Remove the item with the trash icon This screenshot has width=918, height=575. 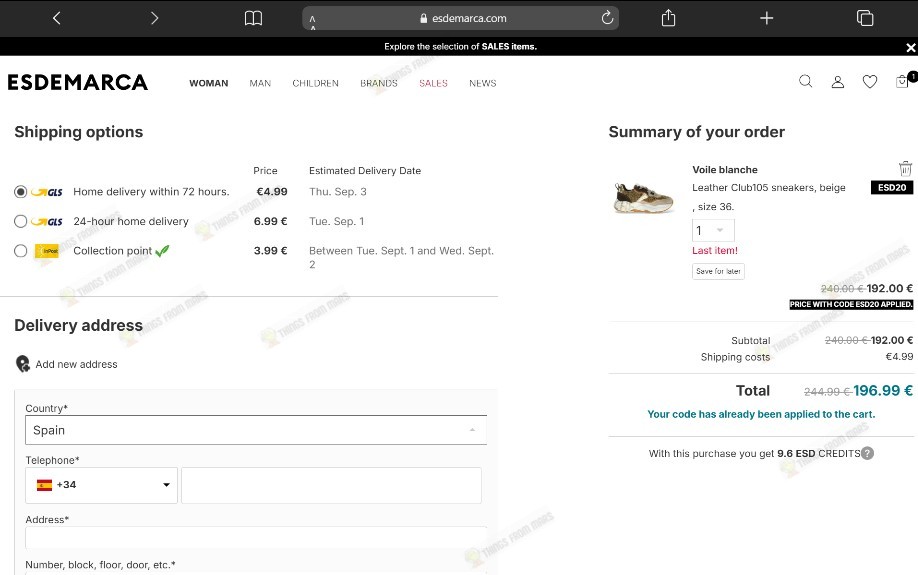[905, 169]
